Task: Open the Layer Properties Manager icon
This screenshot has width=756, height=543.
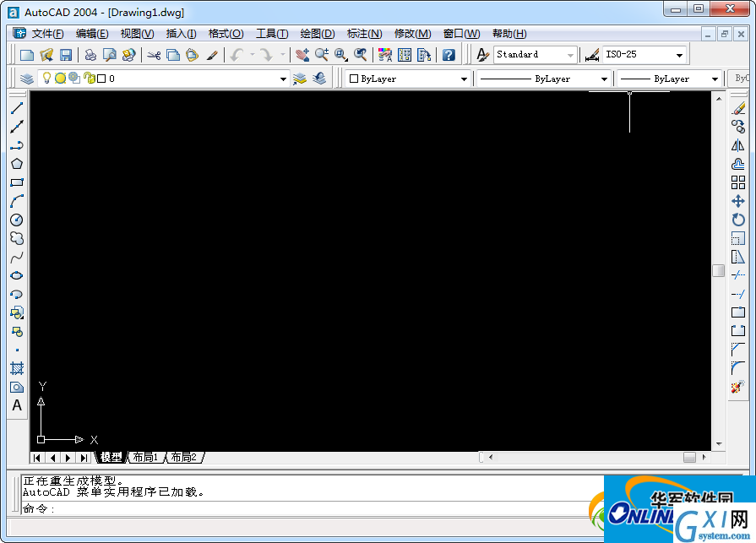Action: click(27, 79)
